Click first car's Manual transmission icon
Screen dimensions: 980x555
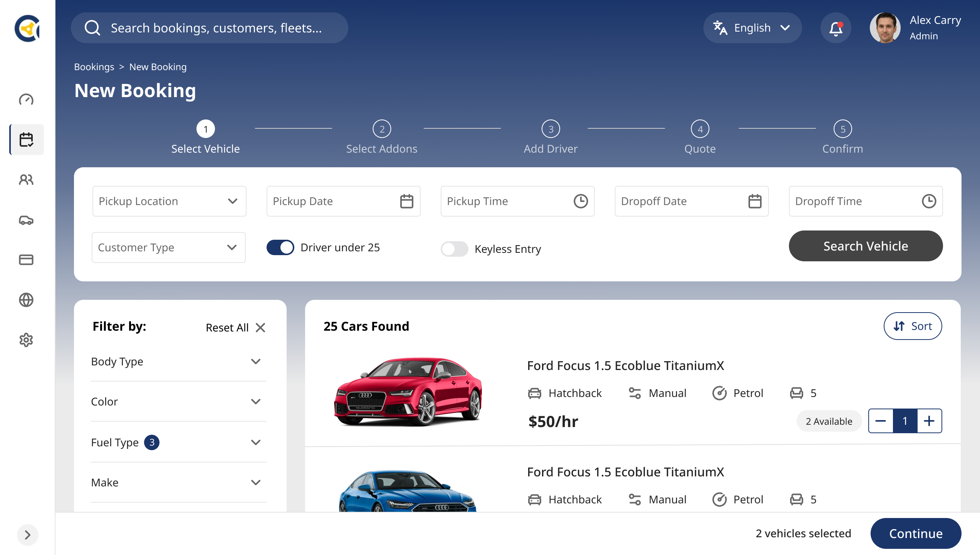click(635, 393)
